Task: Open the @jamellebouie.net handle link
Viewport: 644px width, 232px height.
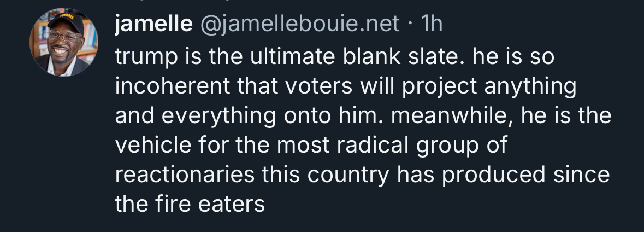Action: [301, 25]
